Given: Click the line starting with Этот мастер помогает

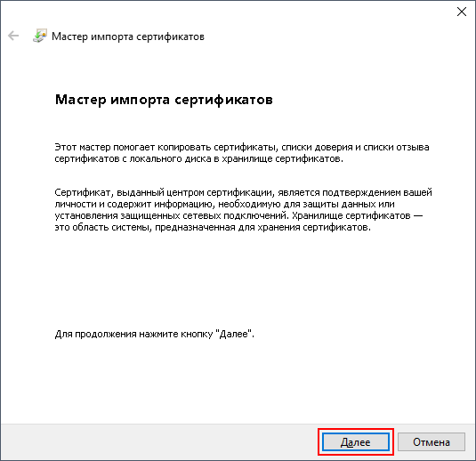Looking at the screenshot, I should 242,148.
